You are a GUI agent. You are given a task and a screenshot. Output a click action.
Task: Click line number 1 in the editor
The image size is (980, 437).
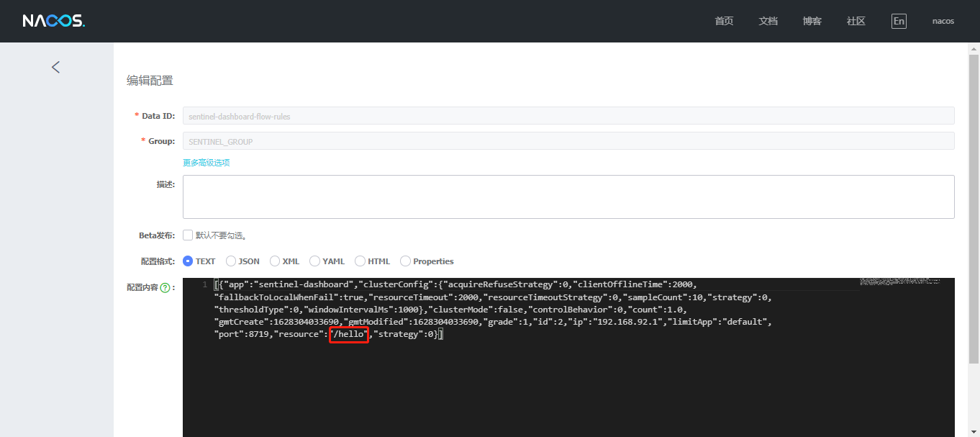point(204,284)
